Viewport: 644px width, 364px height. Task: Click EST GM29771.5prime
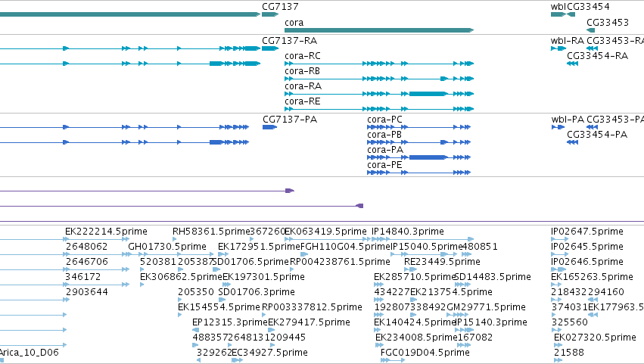pos(486,308)
